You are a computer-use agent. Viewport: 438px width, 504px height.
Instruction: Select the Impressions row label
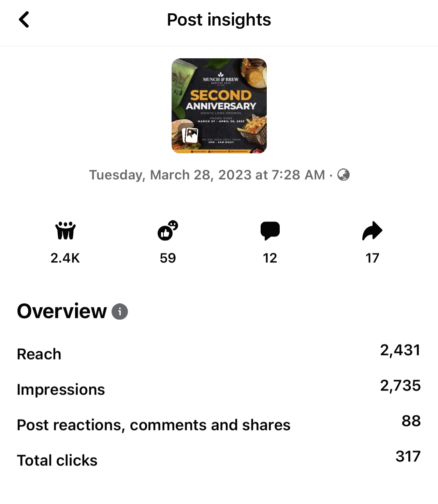61,390
